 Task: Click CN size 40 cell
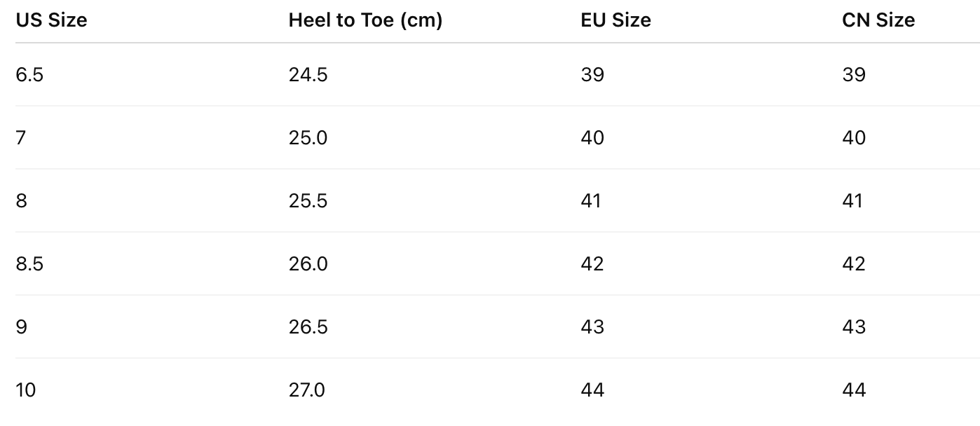[x=854, y=137]
